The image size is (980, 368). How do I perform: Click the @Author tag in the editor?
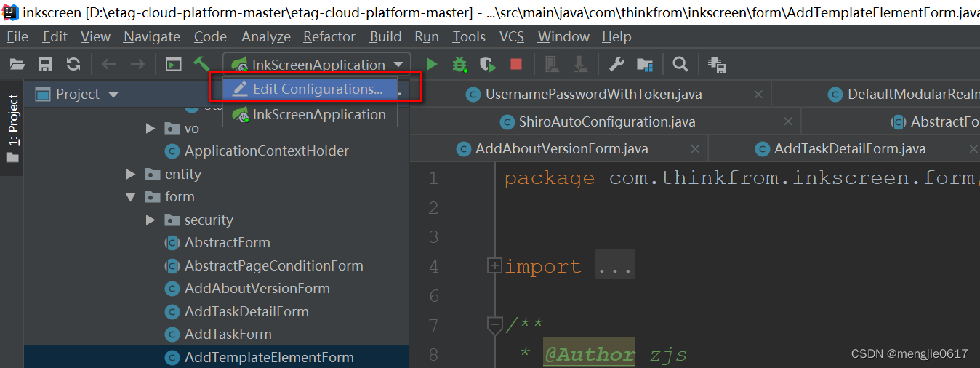point(590,355)
